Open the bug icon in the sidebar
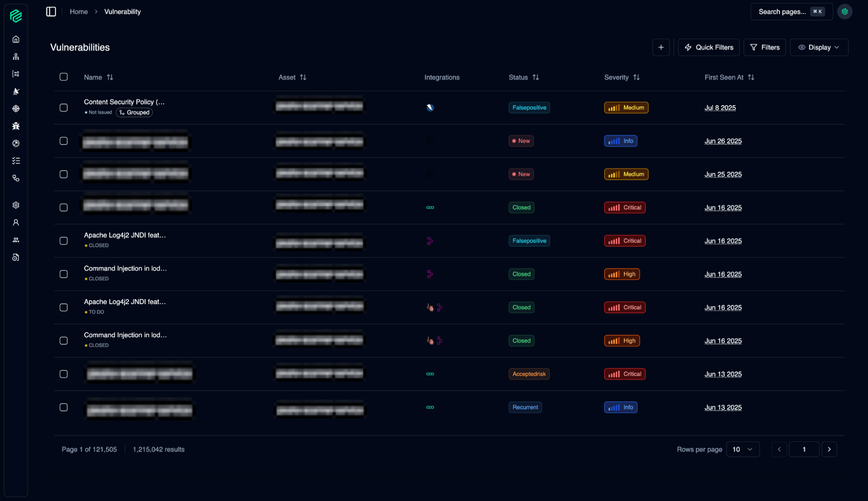Screen dimensions: 868x501 16,126
